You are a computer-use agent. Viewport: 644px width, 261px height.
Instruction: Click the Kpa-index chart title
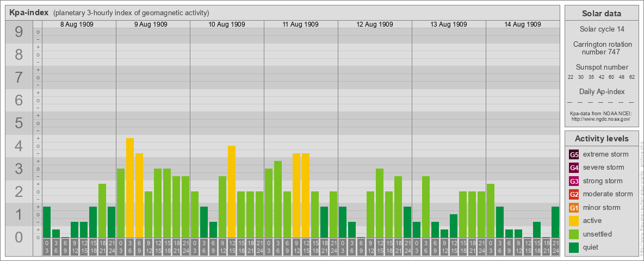29,13
